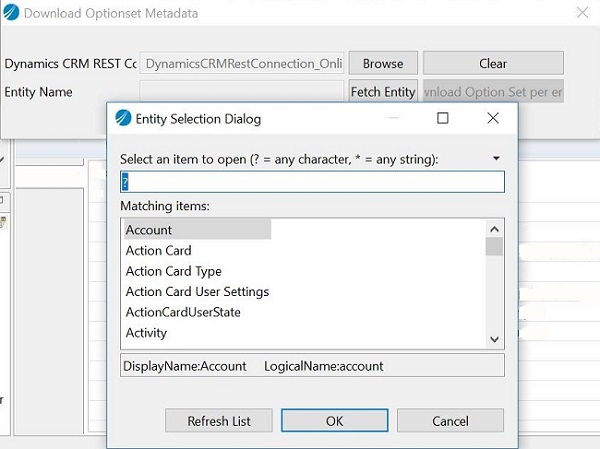Click the entity search text field

point(312,182)
